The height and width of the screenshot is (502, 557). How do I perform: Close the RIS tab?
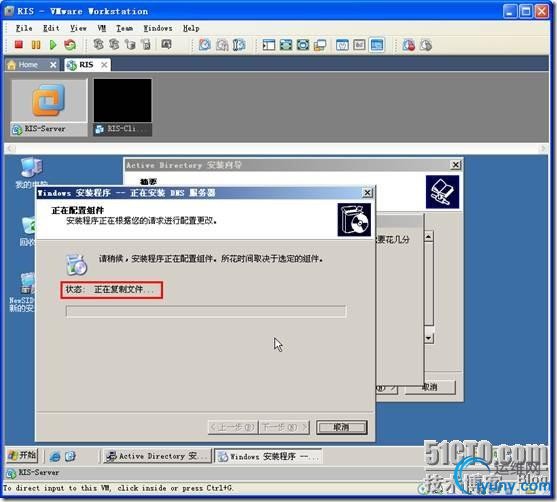[104, 65]
